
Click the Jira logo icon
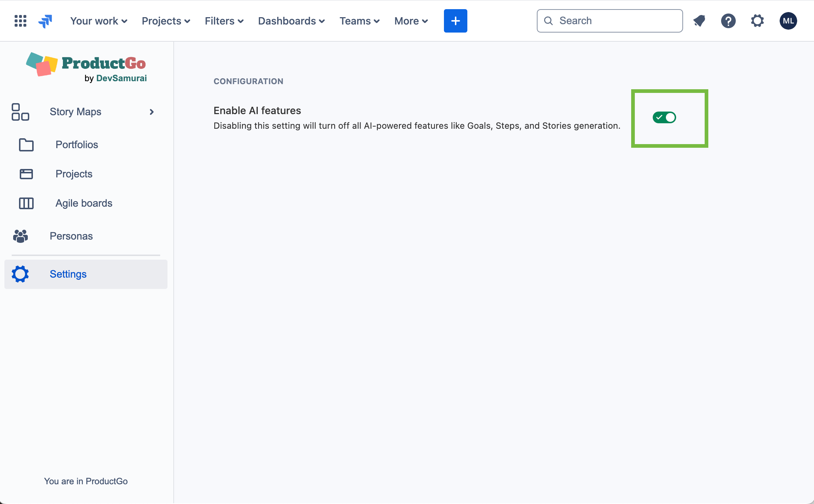(45, 21)
